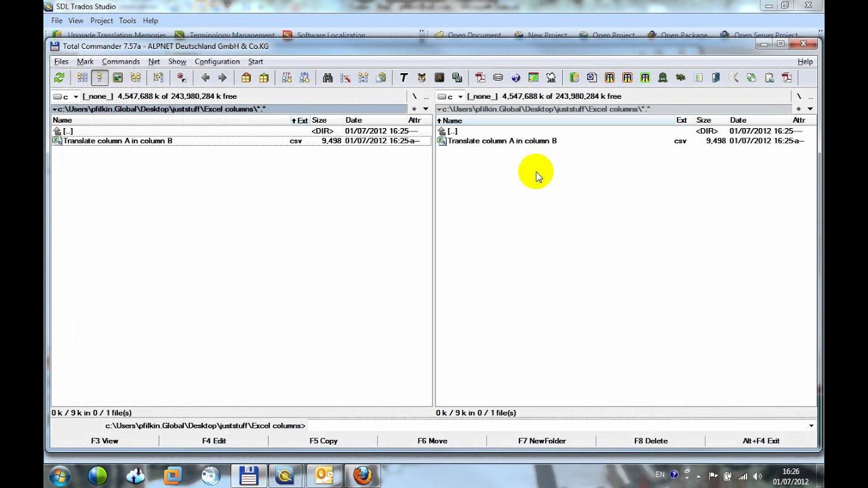Open the Mark menu

click(x=85, y=62)
